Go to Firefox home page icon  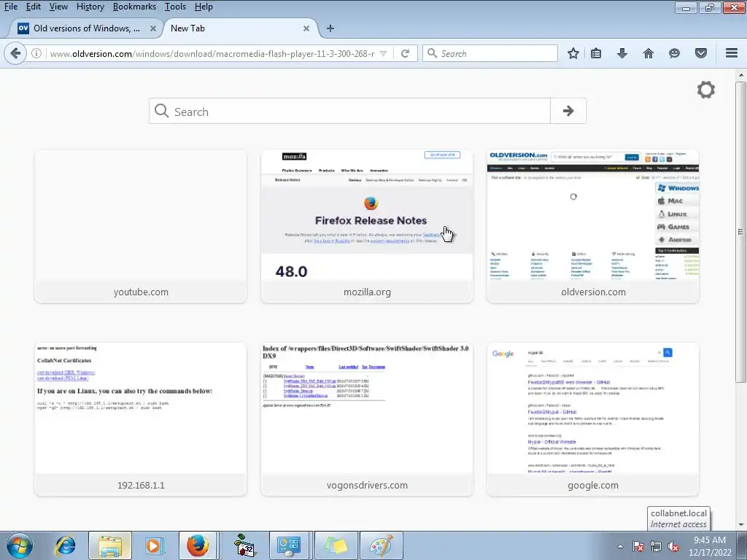[648, 53]
